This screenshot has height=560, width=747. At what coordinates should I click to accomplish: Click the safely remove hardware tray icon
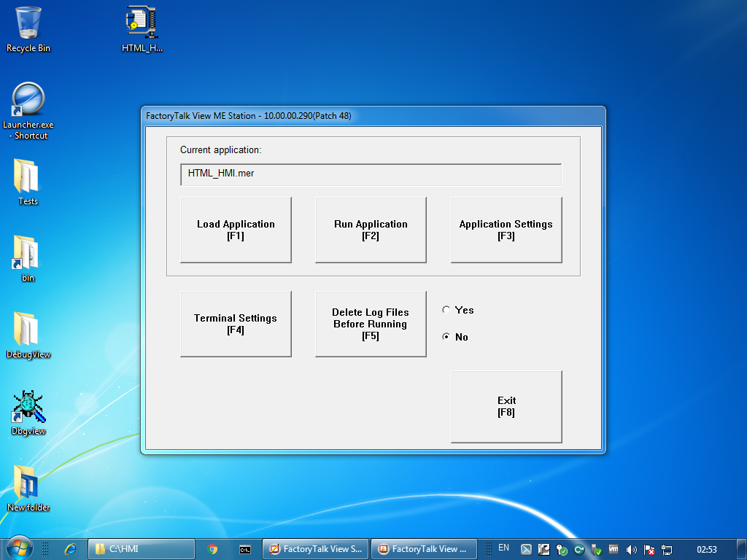[597, 550]
